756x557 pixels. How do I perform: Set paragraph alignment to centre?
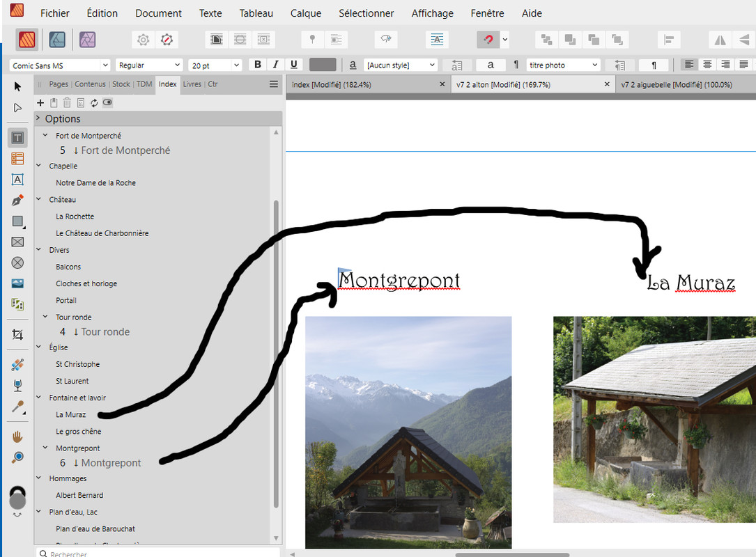click(707, 65)
